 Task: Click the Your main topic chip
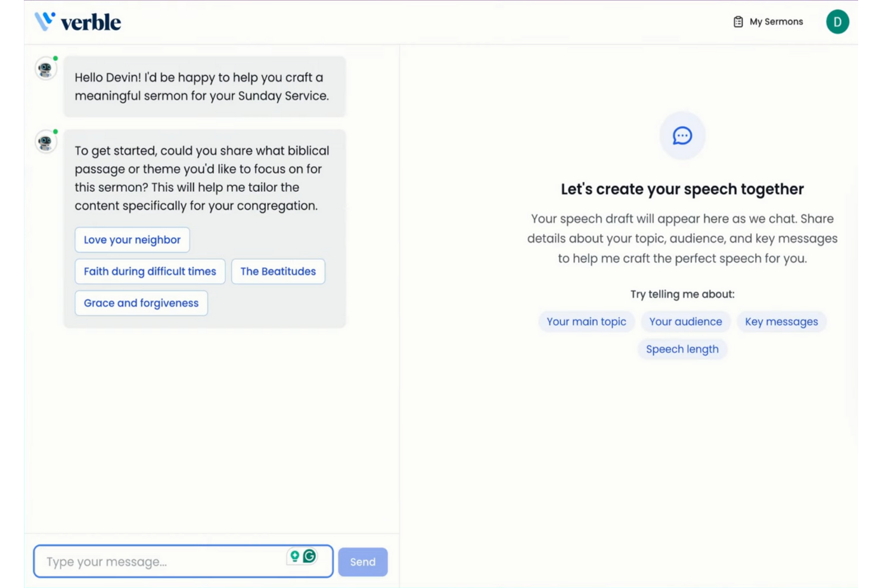[586, 322]
